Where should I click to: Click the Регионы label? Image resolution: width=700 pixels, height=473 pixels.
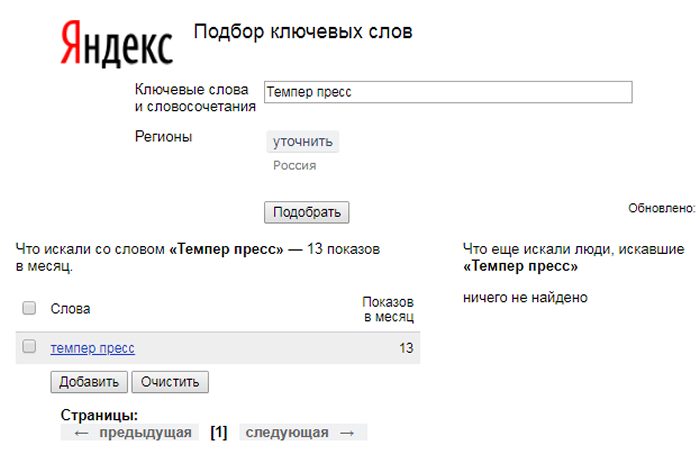pyautogui.click(x=163, y=137)
